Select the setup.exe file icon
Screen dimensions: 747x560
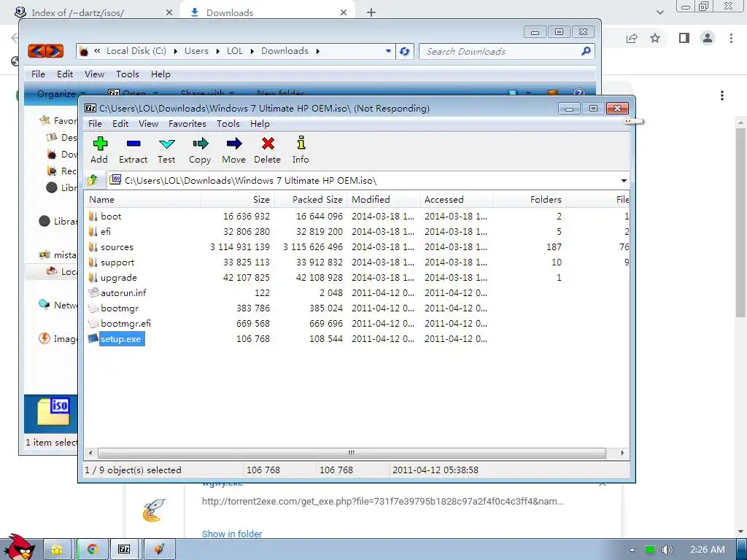click(93, 338)
